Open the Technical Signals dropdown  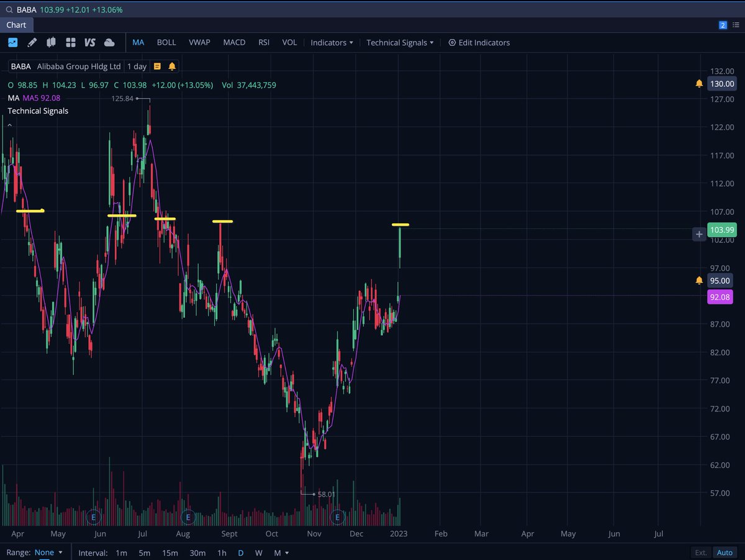coord(400,43)
